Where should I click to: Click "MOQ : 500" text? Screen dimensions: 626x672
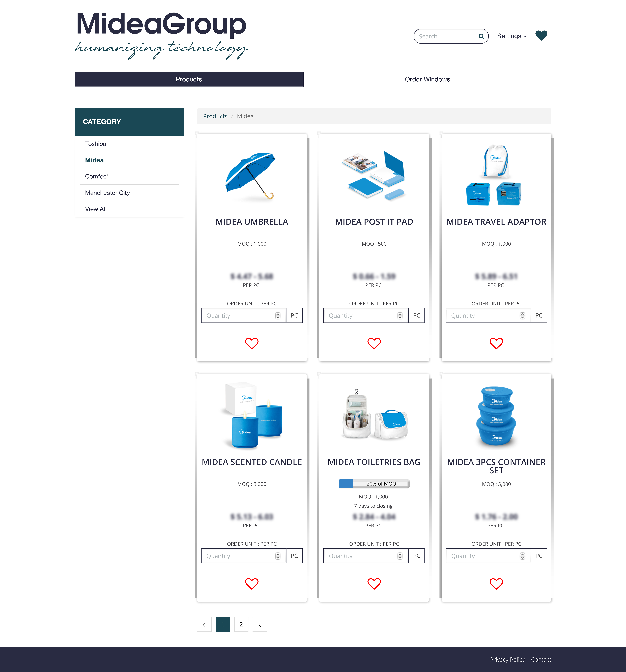pyautogui.click(x=374, y=244)
